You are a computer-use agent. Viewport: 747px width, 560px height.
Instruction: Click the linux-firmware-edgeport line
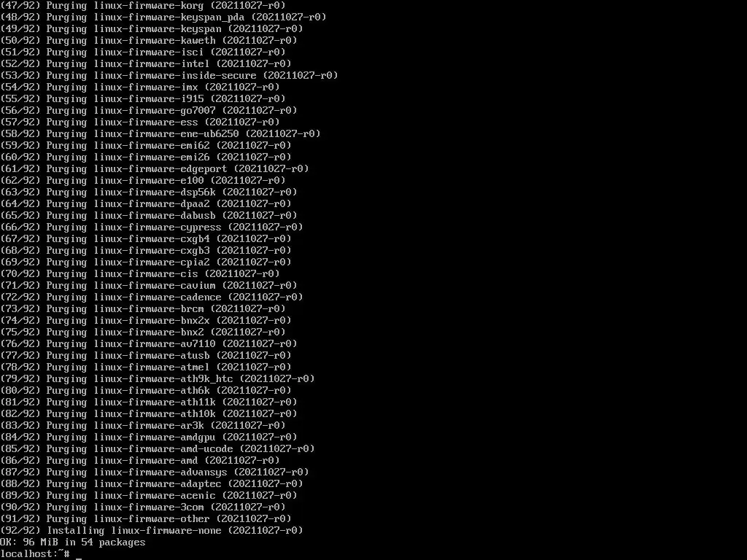[155, 168]
